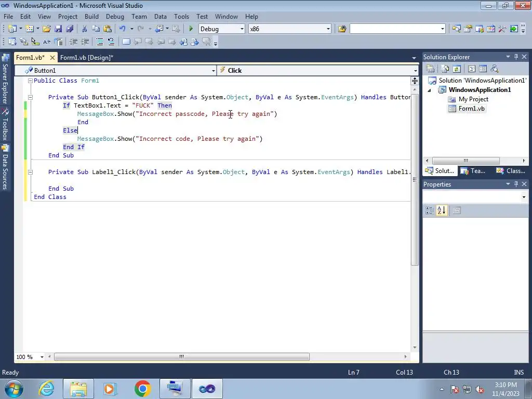
Task: Open the Button1 class name dropdown
Action: 213,71
